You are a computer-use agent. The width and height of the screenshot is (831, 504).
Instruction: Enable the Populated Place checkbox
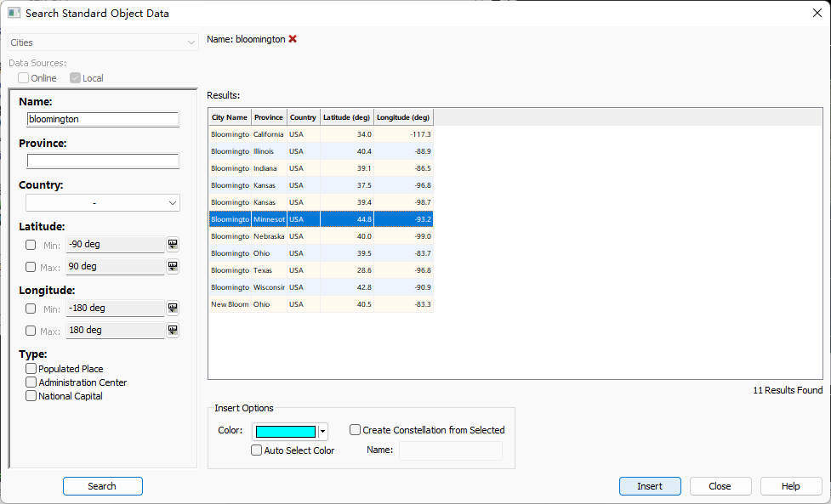[x=31, y=369]
